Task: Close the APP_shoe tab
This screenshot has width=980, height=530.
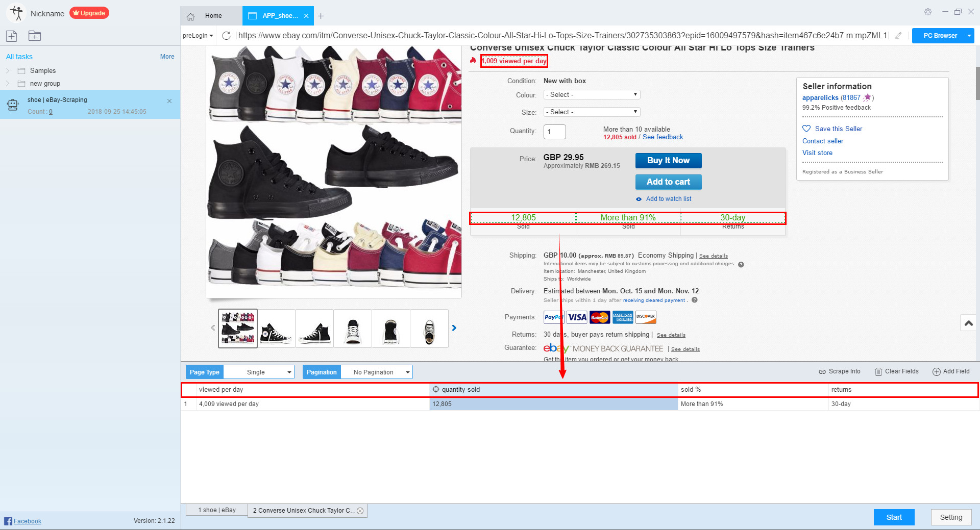Action: (306, 16)
